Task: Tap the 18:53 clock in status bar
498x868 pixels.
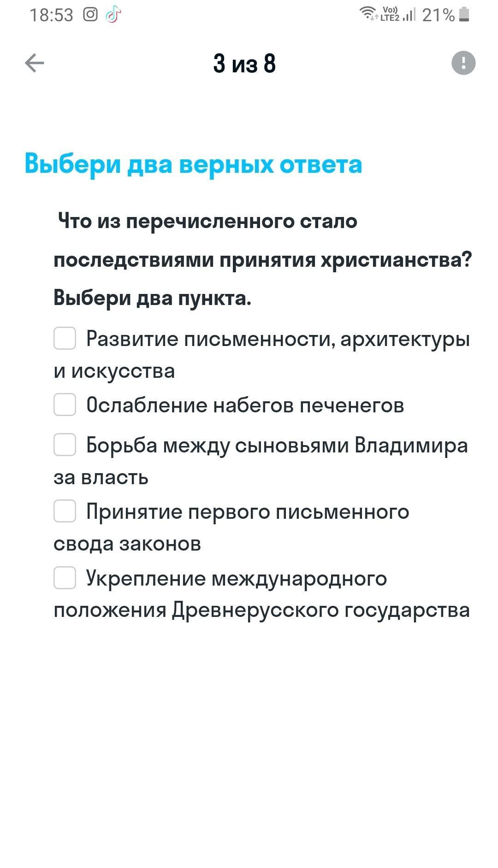Action: coord(51,15)
